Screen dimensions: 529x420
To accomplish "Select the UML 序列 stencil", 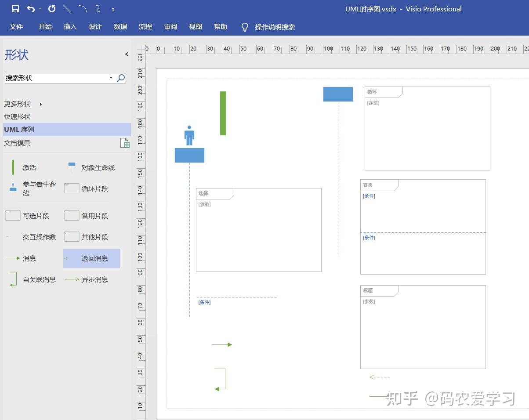I will pyautogui.click(x=67, y=129).
